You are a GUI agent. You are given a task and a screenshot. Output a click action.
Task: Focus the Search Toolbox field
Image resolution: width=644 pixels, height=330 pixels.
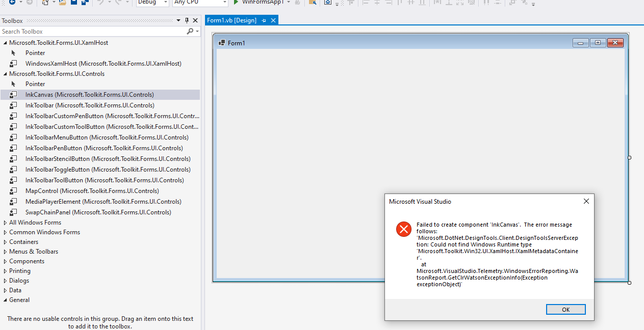click(93, 32)
